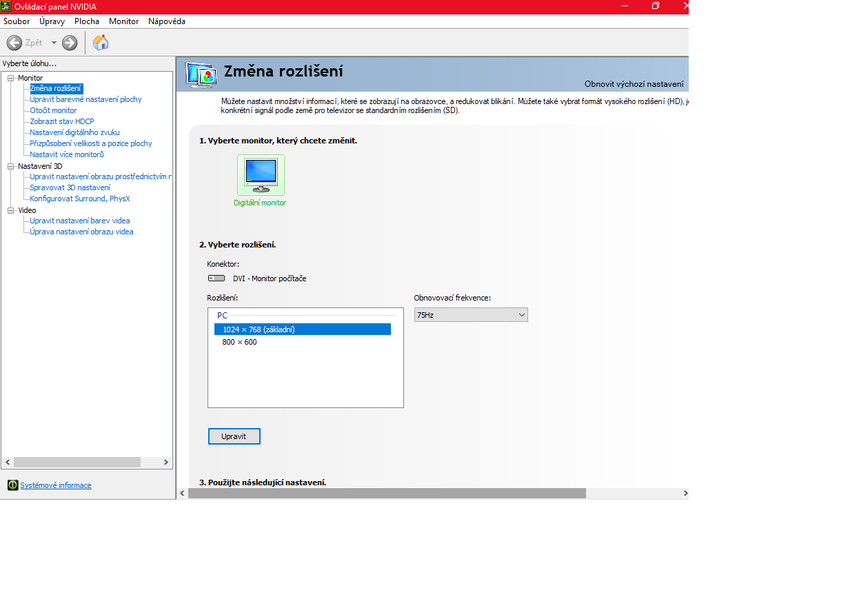The image size is (868, 599).
Task: Click the main panel scrollbar left arrow
Action: tap(182, 494)
